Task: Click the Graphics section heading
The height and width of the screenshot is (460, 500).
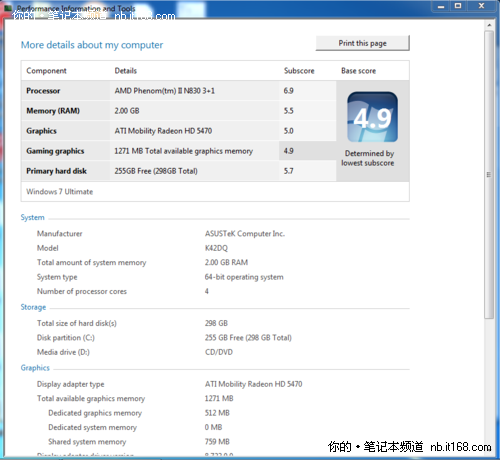Action: [x=35, y=368]
